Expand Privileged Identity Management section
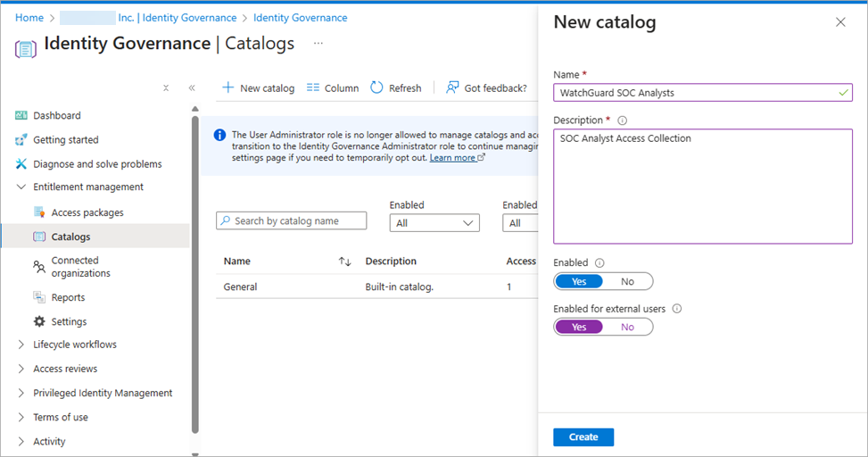The height and width of the screenshot is (457, 868). tap(21, 393)
